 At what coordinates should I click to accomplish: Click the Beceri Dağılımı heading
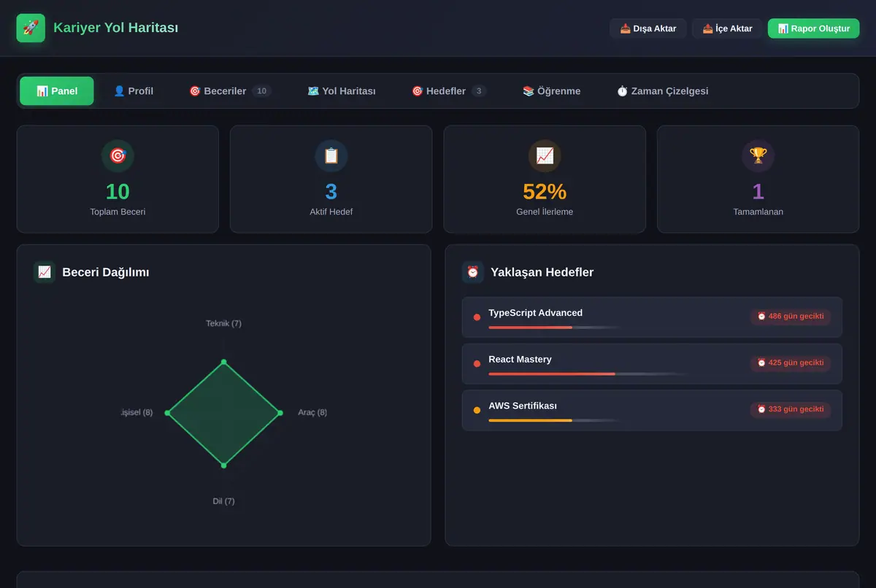point(106,272)
